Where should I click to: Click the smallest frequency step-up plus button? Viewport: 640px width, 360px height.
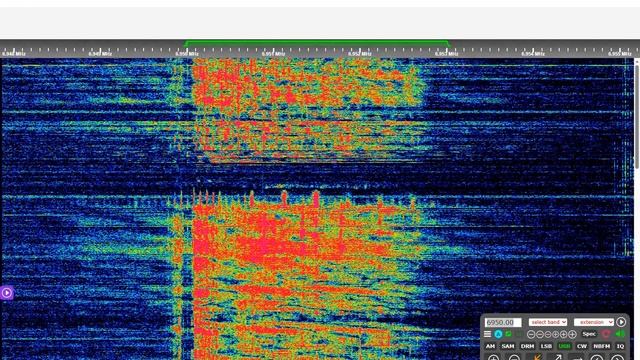point(556,334)
